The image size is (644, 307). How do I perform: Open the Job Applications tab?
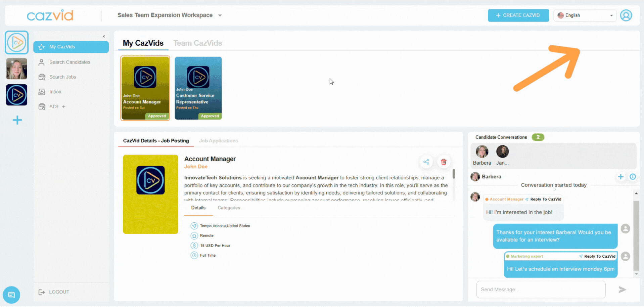coord(219,141)
